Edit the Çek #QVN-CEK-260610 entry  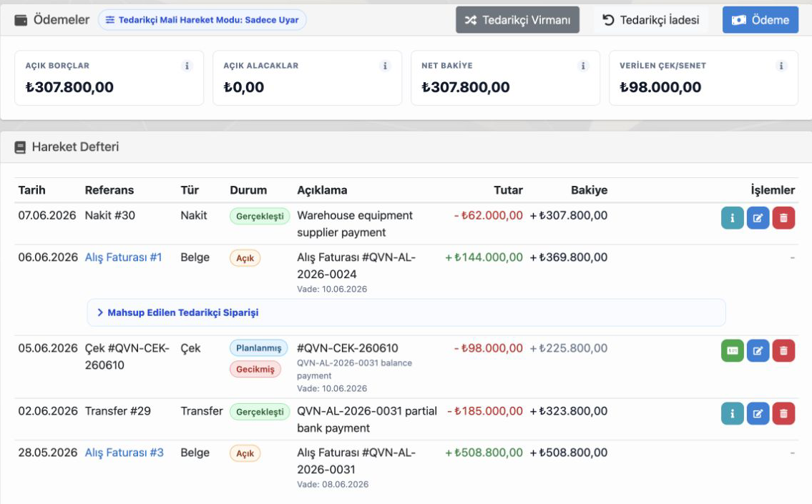tap(758, 351)
